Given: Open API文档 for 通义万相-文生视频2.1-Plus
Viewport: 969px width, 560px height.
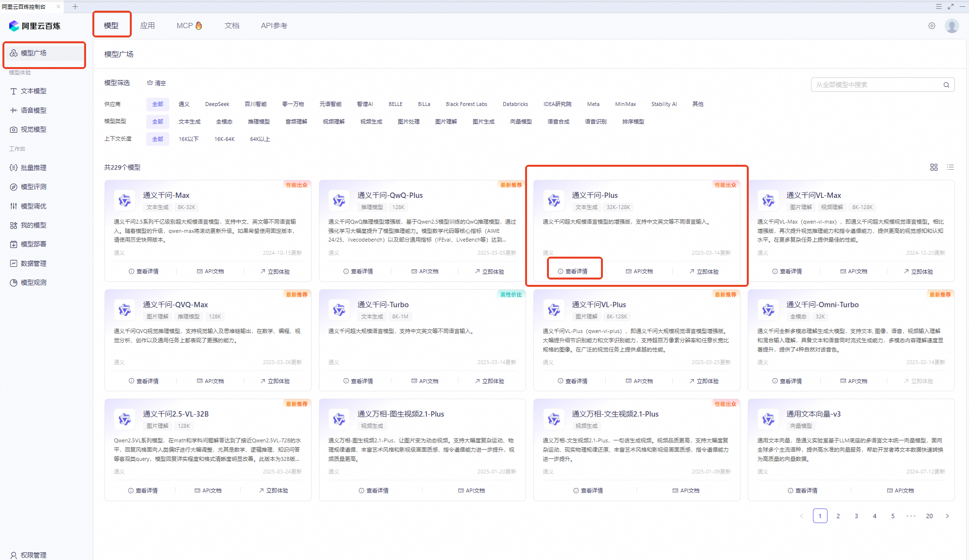Looking at the screenshot, I should click(686, 490).
